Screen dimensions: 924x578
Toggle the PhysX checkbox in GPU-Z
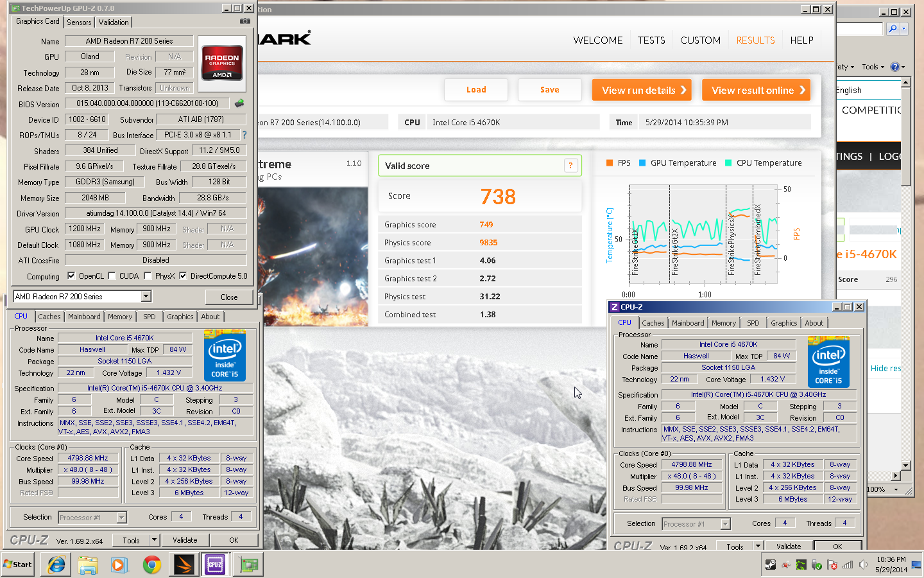tap(148, 276)
